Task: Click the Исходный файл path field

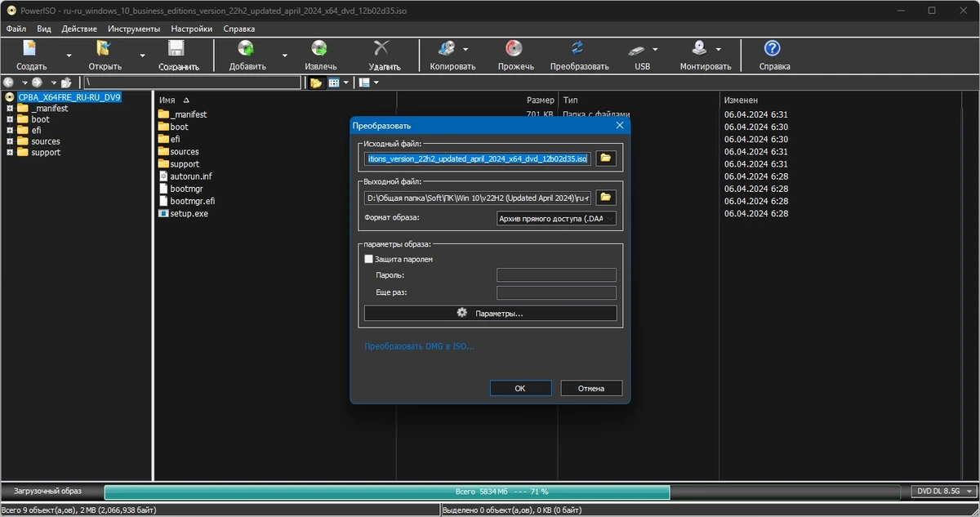Action: (478, 158)
